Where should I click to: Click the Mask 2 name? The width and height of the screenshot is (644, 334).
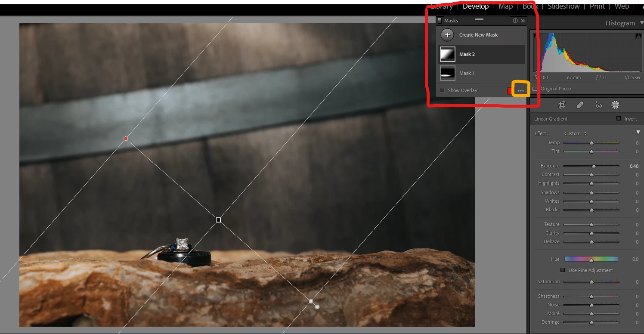[467, 54]
